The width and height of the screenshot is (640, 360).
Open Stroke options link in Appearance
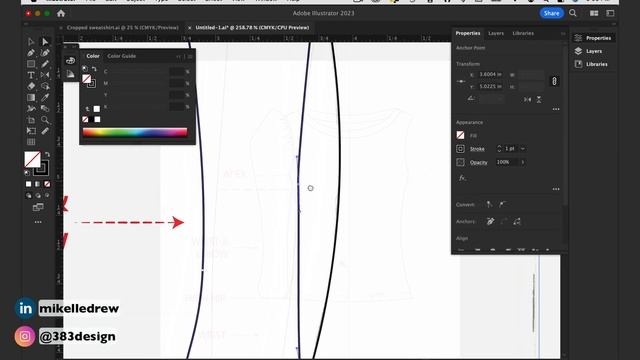(x=477, y=149)
